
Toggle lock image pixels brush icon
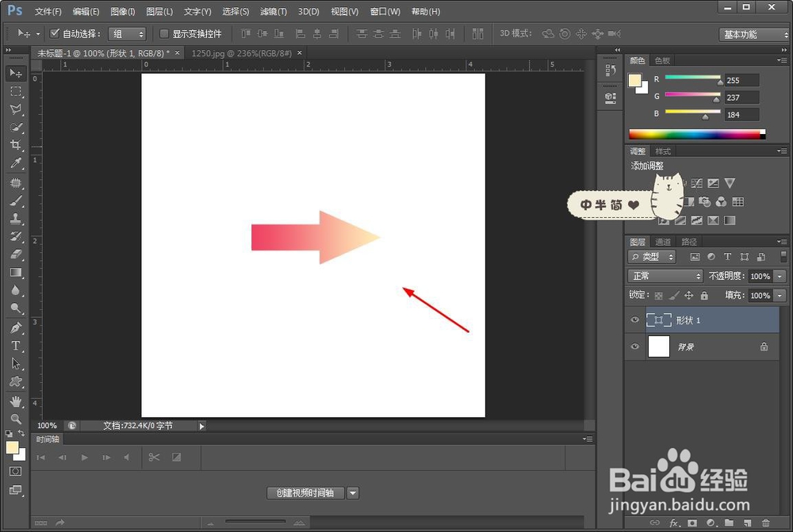point(673,295)
